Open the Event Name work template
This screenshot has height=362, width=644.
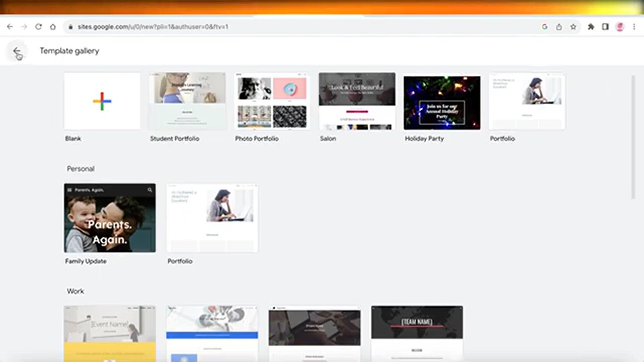pyautogui.click(x=110, y=334)
